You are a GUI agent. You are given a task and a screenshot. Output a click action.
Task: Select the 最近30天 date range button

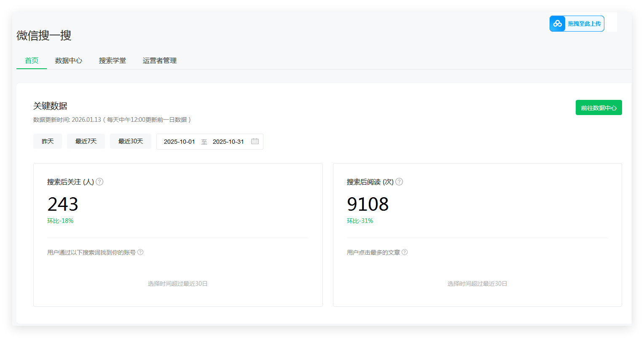point(131,141)
